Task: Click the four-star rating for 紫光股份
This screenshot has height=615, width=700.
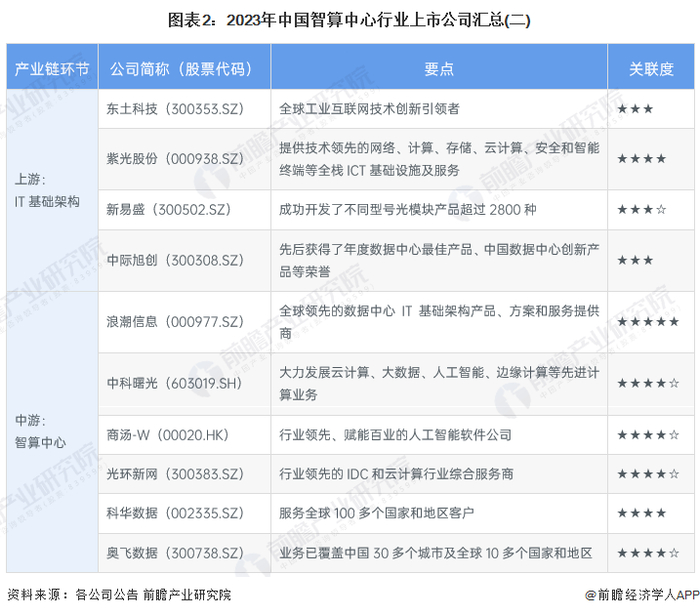Action: click(642, 159)
